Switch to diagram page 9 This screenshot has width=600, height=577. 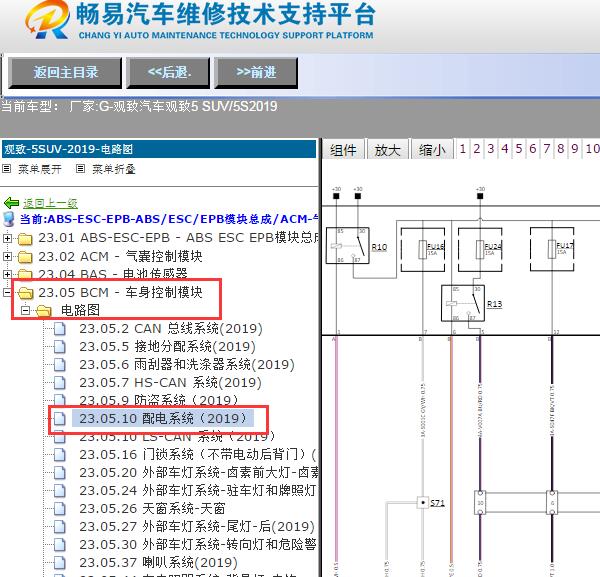coord(575,148)
